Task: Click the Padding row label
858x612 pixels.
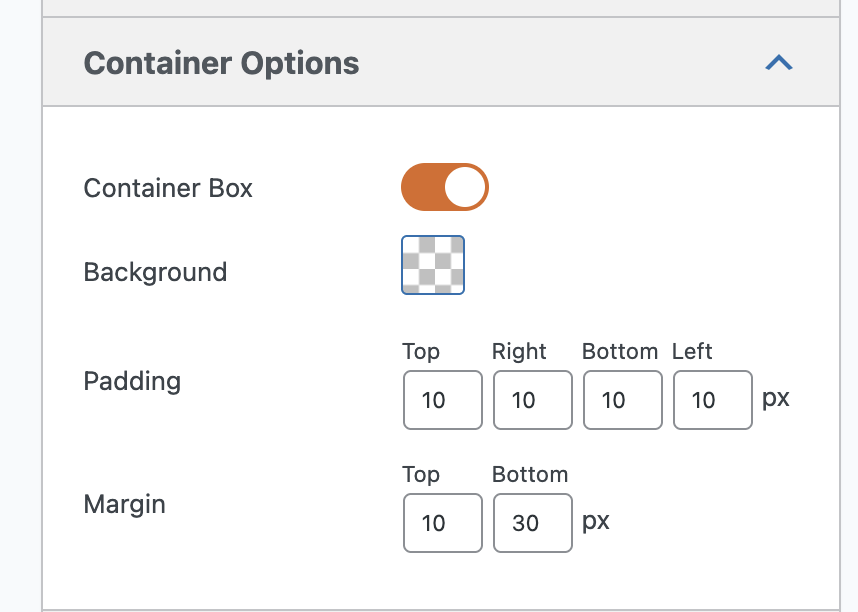Action: 132,381
